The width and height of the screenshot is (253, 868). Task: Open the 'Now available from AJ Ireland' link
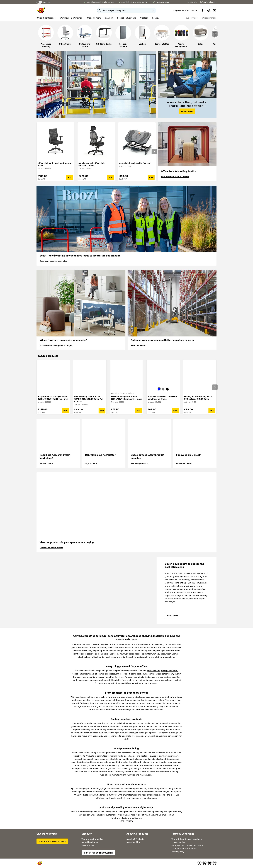175,177
